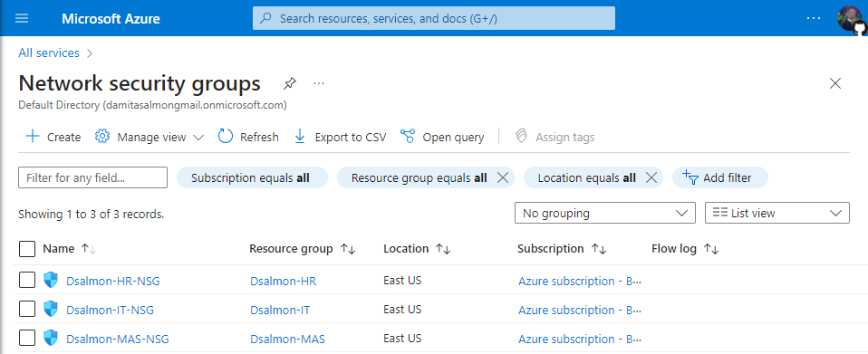Edit the Resource group equals all filter
This screenshot has height=354, width=868.
click(x=420, y=177)
